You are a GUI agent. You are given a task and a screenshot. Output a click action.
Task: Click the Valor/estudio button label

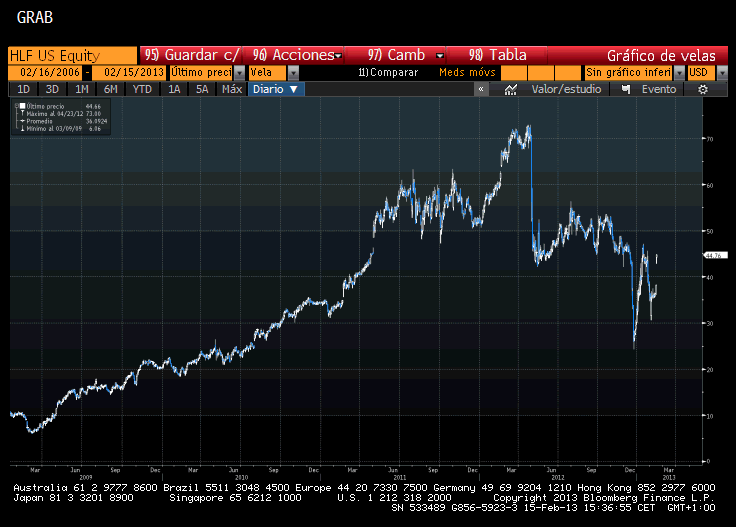tap(566, 89)
